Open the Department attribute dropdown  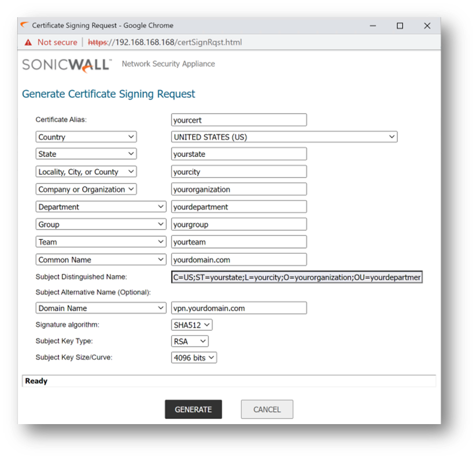(x=101, y=207)
